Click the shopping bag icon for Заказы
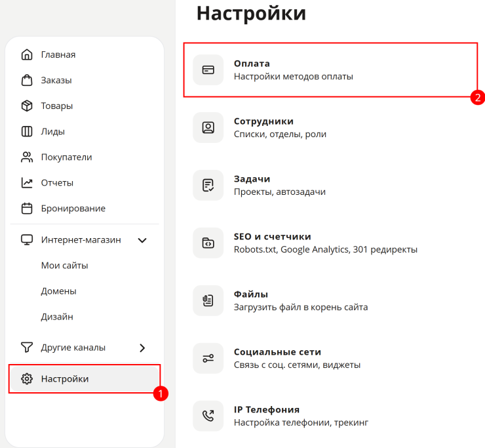The width and height of the screenshot is (485, 448). [27, 80]
